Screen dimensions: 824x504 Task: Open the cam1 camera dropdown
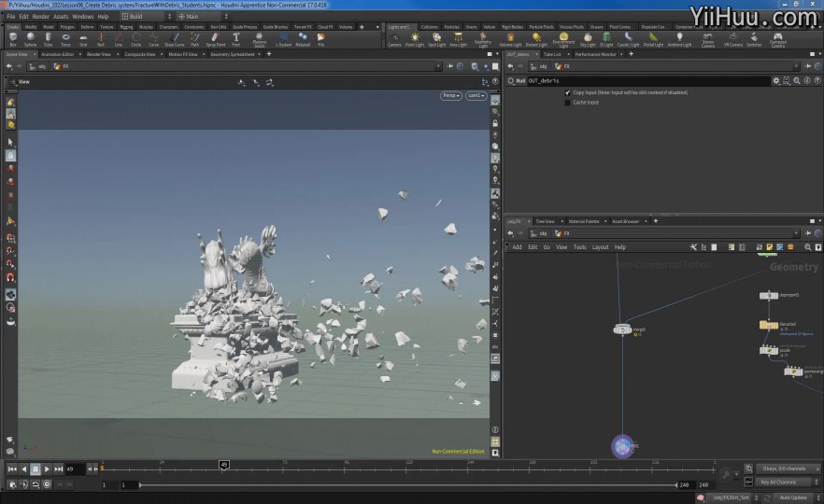tap(476, 95)
